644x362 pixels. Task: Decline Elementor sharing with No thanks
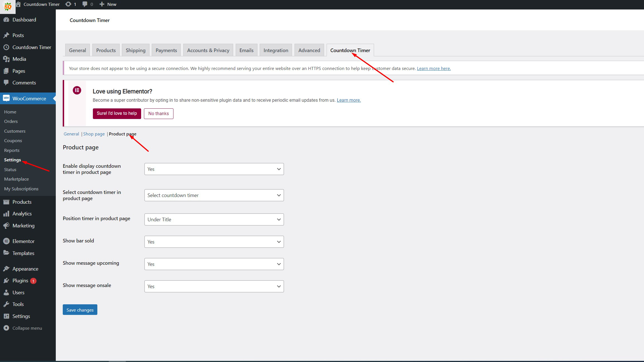click(158, 113)
